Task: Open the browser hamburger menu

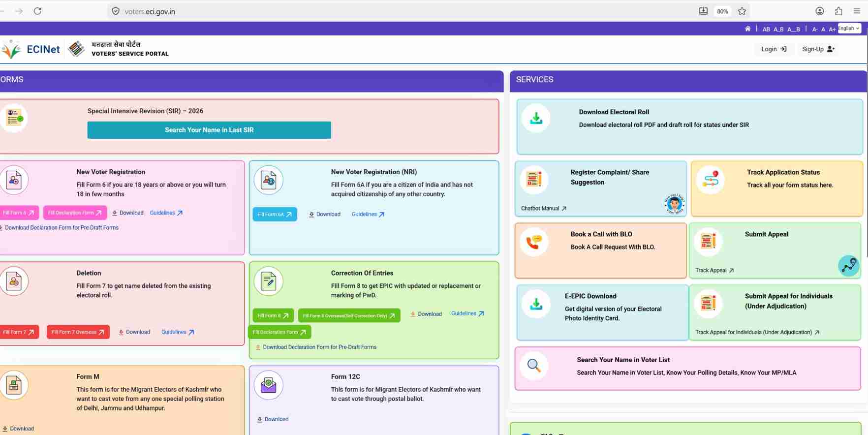Action: 857,11
